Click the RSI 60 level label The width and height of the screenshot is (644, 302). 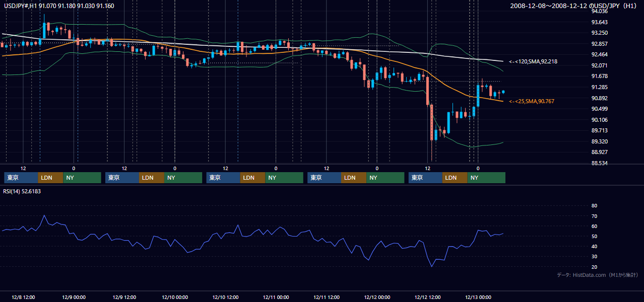pos(594,226)
